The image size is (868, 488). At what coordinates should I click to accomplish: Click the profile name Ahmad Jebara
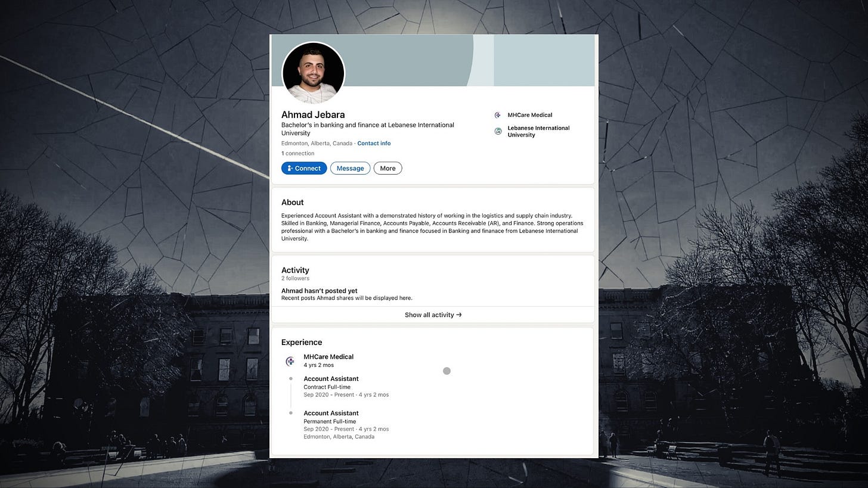(x=313, y=114)
